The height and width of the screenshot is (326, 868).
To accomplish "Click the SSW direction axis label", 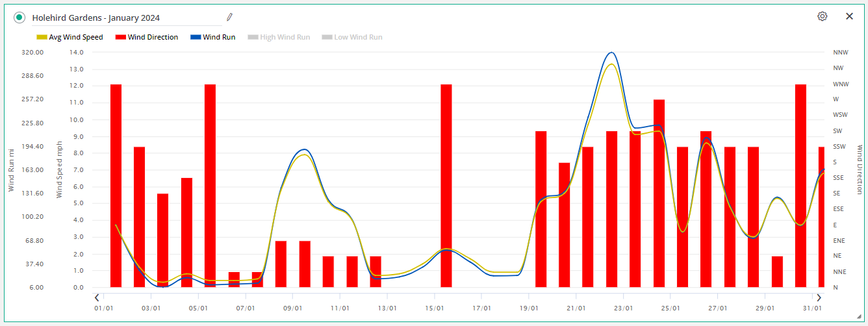I will click(839, 147).
